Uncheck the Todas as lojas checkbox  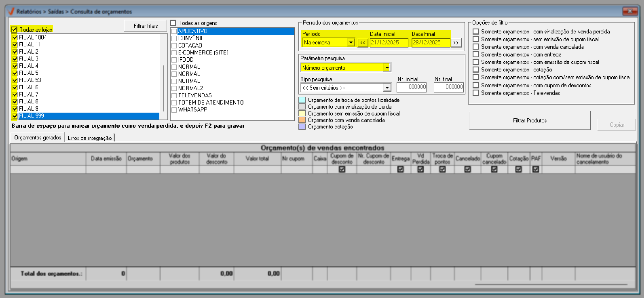(14, 29)
